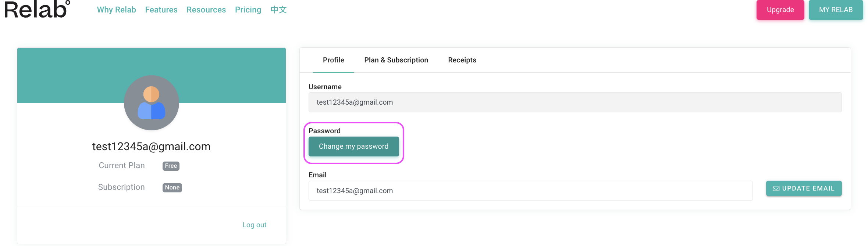Screen dimensions: 868x246
Task: Click the MY RELAB button
Action: point(836,10)
